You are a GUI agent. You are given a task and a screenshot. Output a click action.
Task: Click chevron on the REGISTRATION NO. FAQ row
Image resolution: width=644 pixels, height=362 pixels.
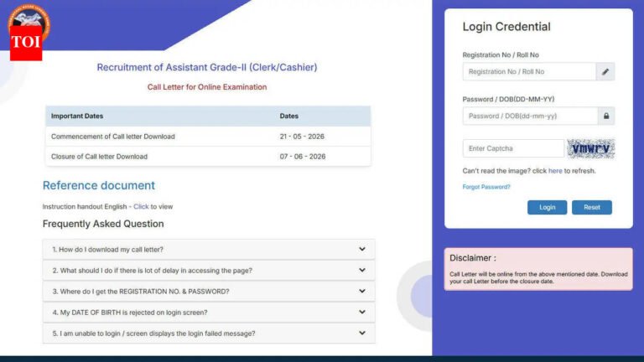pyautogui.click(x=362, y=291)
